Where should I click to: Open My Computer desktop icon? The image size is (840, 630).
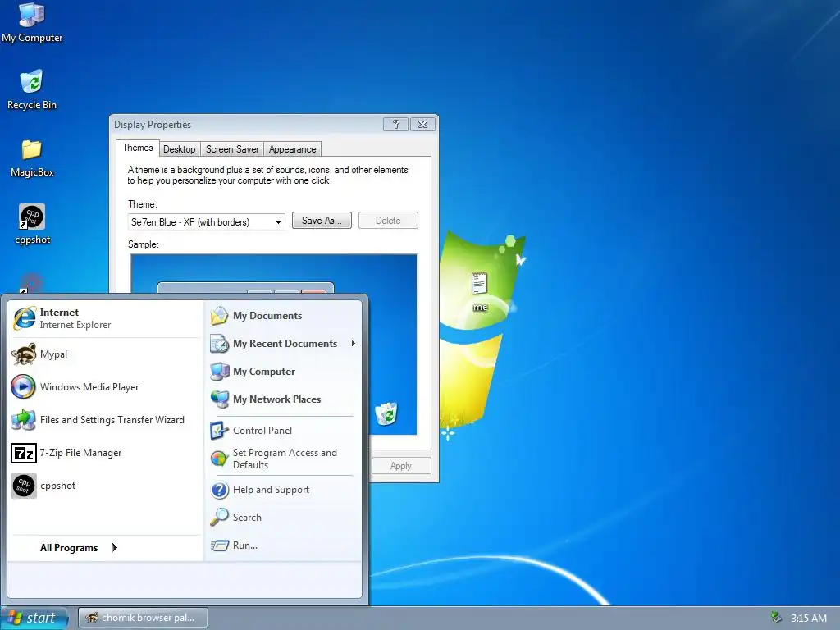[32, 23]
